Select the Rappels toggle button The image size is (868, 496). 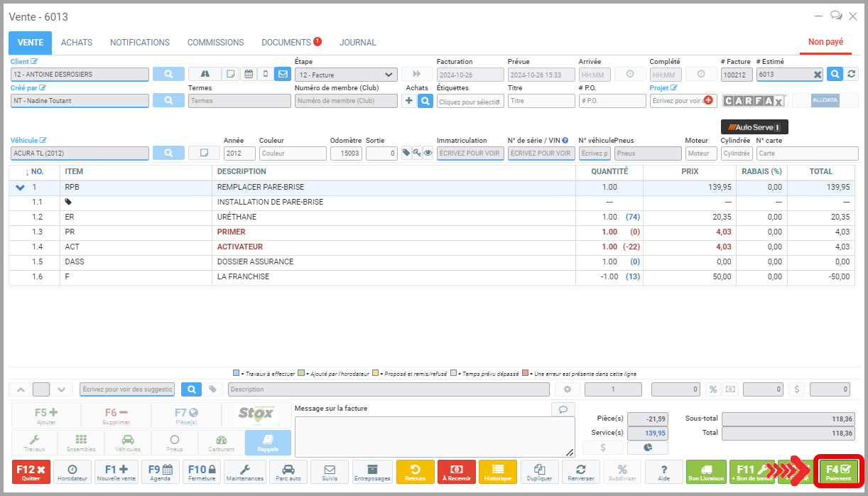click(x=268, y=443)
